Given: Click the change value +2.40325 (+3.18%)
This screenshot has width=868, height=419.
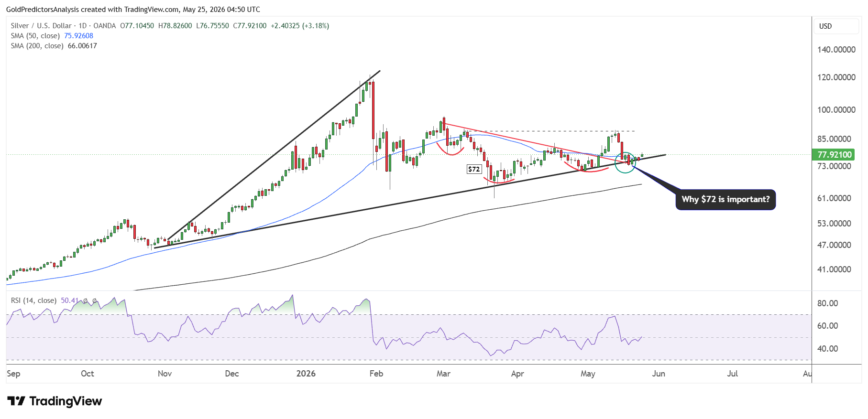Looking at the screenshot, I should click(300, 26).
